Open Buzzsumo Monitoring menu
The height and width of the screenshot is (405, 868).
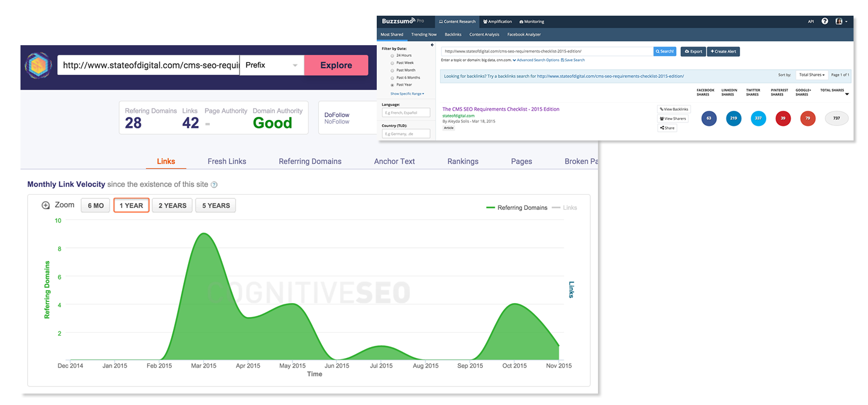531,21
